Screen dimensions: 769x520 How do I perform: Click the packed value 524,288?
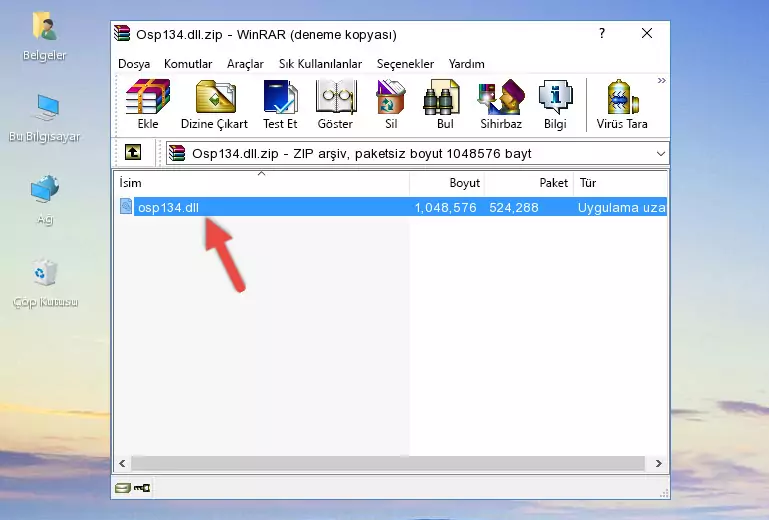(x=513, y=208)
